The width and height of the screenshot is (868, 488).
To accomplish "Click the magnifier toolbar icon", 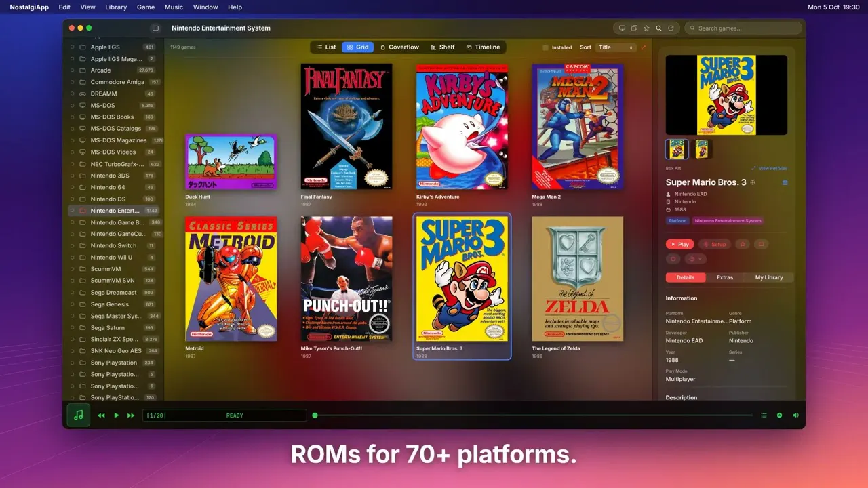I will pyautogui.click(x=658, y=28).
